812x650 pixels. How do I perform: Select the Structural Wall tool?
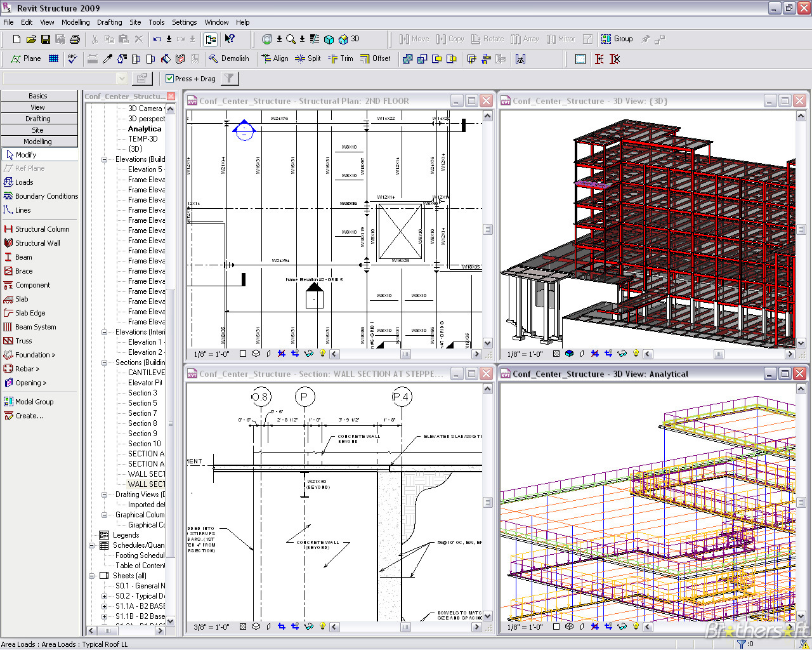(37, 243)
